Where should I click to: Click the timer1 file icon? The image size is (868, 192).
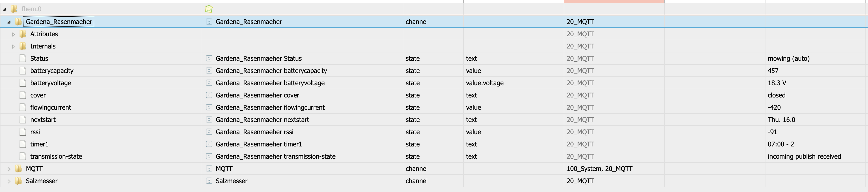point(23,144)
